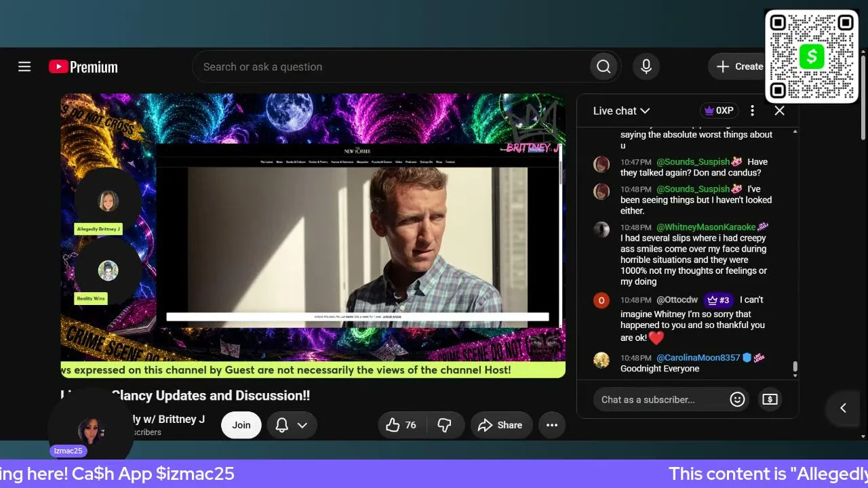Click the left-pointing chevron below chat
Image resolution: width=868 pixels, height=488 pixels.
(x=843, y=407)
